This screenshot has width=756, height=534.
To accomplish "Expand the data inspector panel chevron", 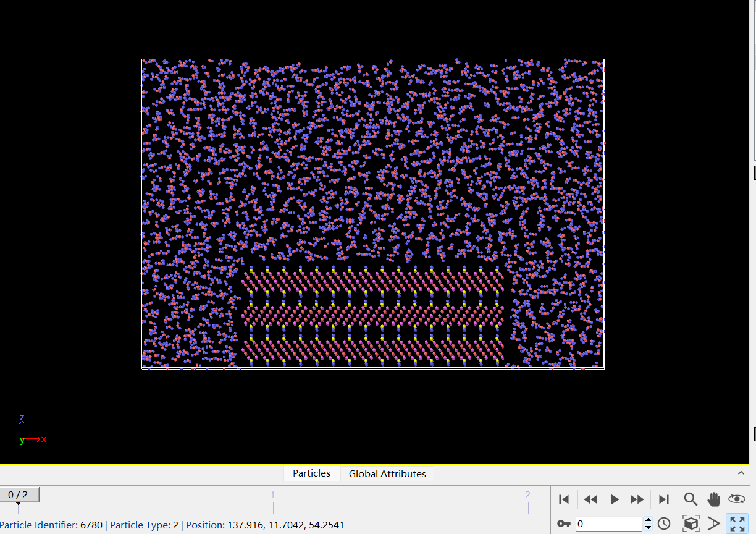I will pos(741,473).
